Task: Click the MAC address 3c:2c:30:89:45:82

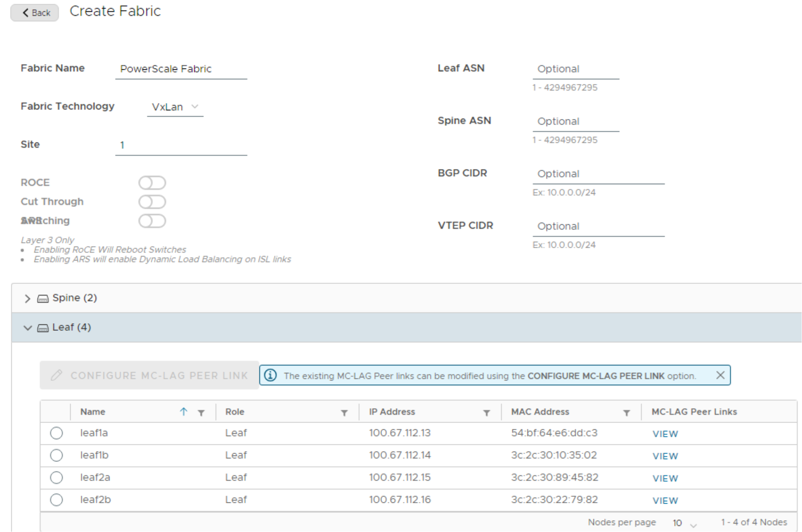Action: 555,477
